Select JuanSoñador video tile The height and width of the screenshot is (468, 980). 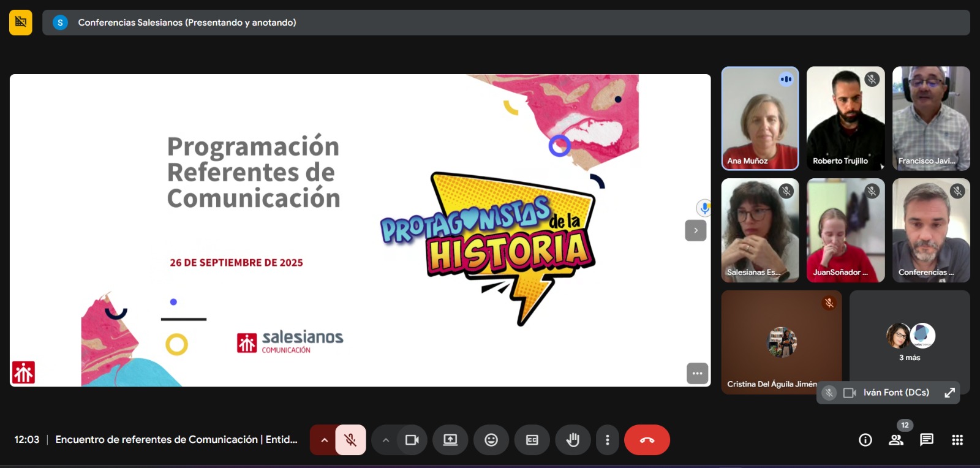tap(846, 230)
